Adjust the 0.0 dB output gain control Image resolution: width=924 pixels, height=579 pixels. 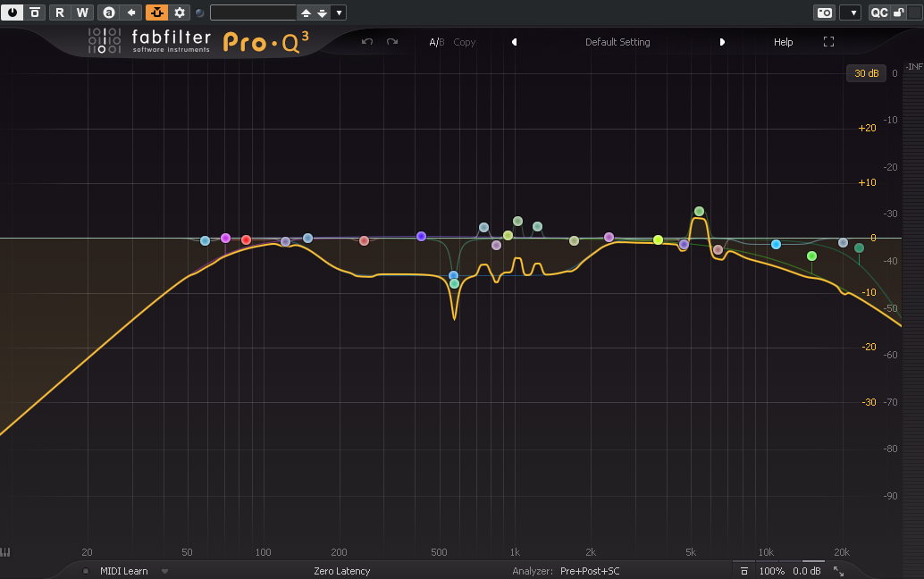pyautogui.click(x=807, y=571)
